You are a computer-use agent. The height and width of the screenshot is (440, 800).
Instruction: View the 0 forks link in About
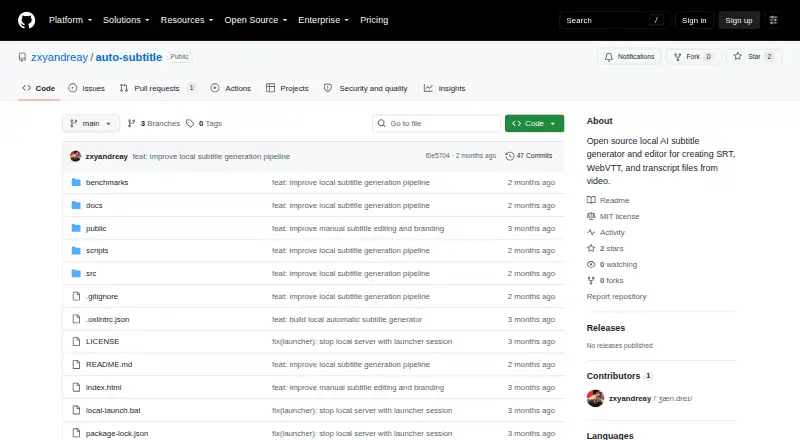point(605,280)
